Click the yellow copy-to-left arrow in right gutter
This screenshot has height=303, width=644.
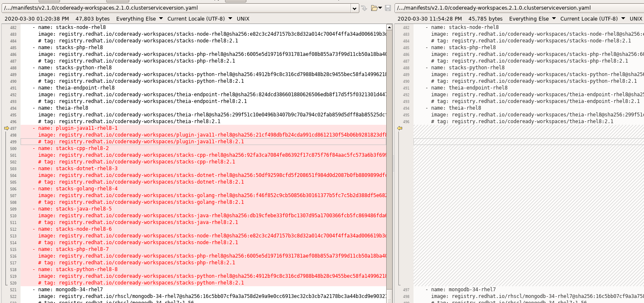click(x=400, y=128)
